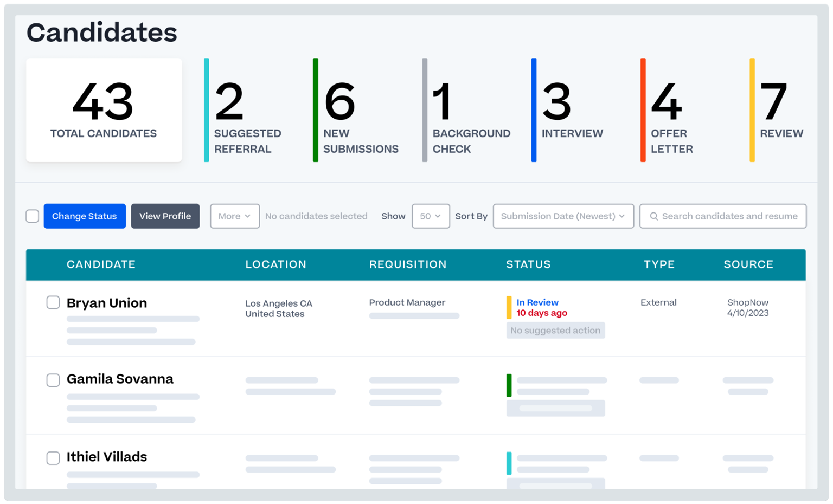
Task: Focus the Search candidates and resume field
Action: [x=723, y=216]
